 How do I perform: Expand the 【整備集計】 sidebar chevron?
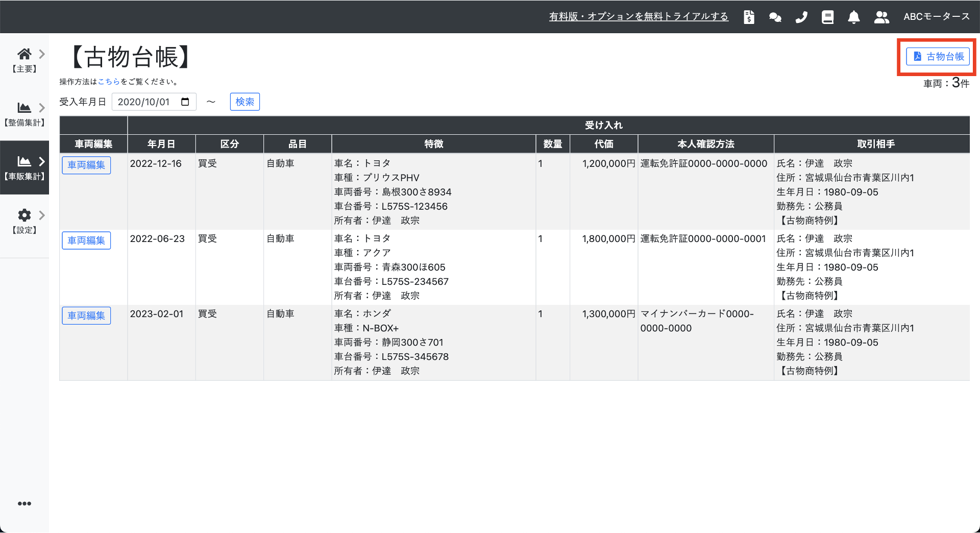42,108
